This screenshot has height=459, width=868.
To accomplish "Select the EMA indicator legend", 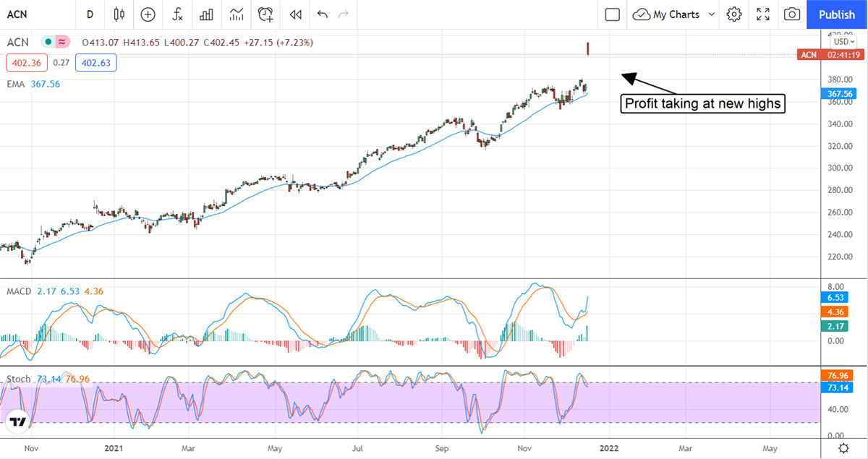I will pos(16,84).
